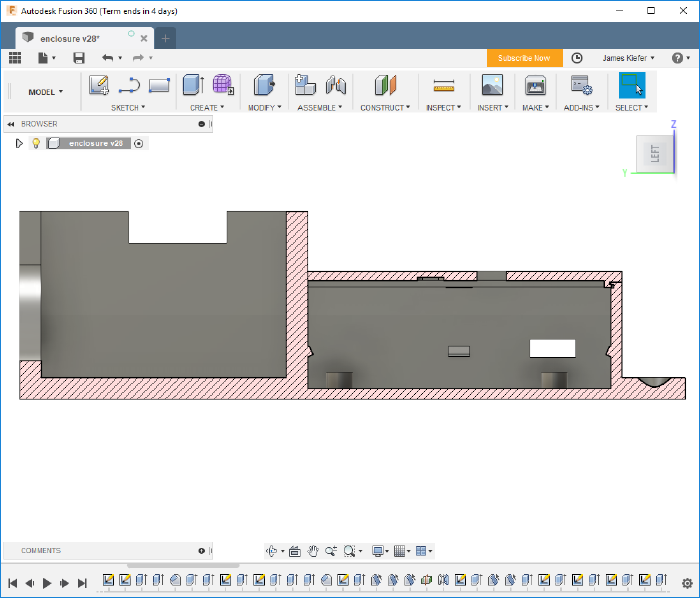Click the first sketch feature in timeline
This screenshot has width=700, height=598.
pos(108,580)
